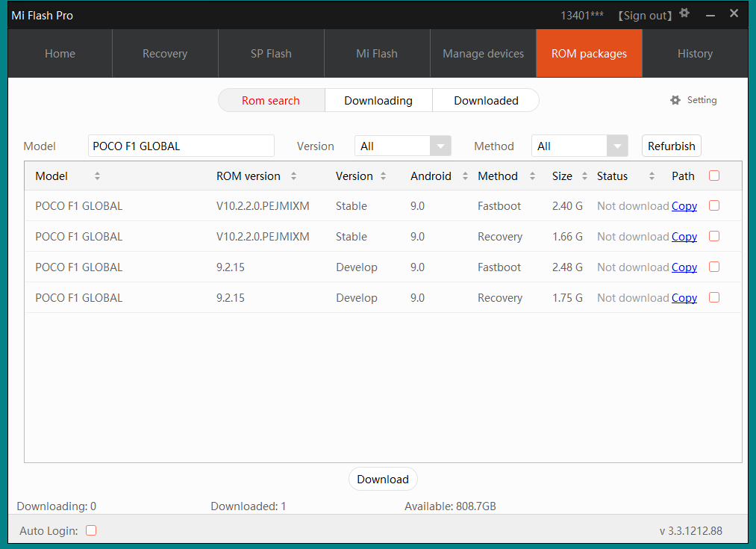Viewport: 756px width, 549px height.
Task: Click Downloading: 0 status text
Action: [57, 506]
